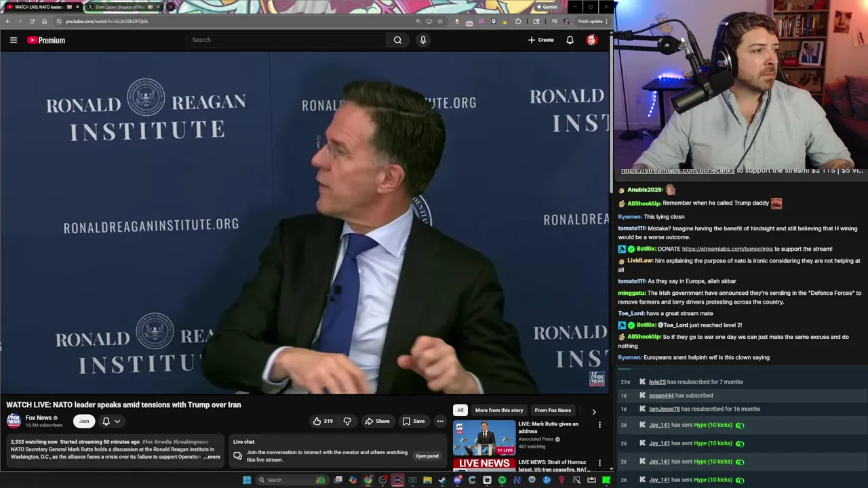Open the YouTube hamburger guide menu
Image resolution: width=868 pixels, height=488 pixels.
(13, 40)
